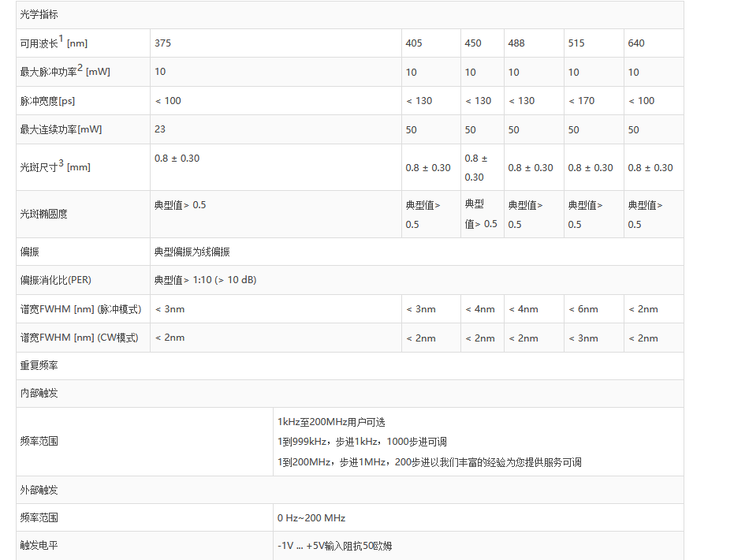Select the 外部触发 section header
This screenshot has height=560, width=749.
(39, 490)
